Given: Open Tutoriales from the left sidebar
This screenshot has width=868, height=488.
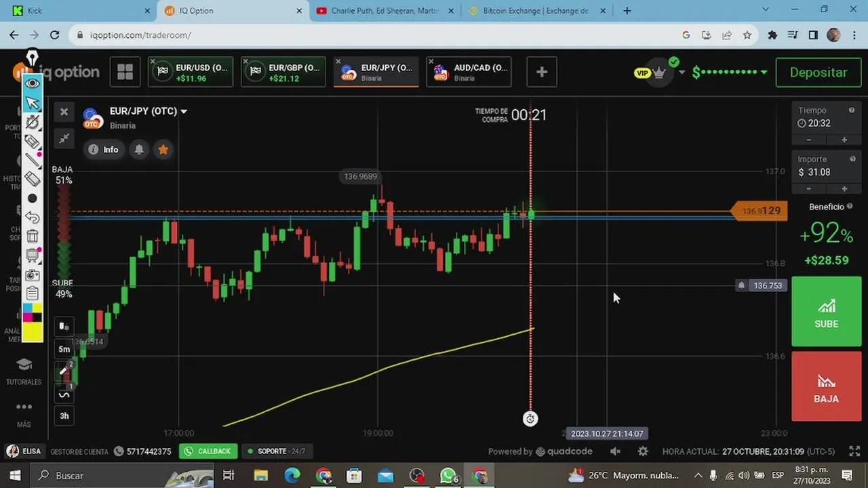Looking at the screenshot, I should (24, 372).
